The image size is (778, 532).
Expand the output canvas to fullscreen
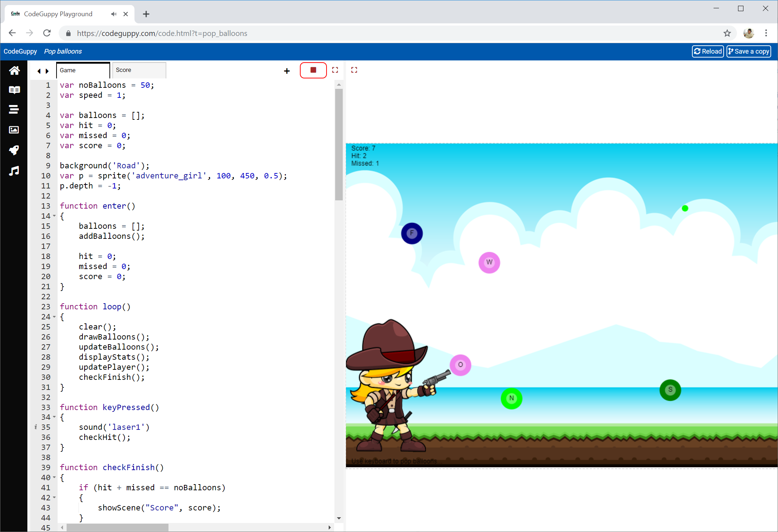[x=354, y=70]
